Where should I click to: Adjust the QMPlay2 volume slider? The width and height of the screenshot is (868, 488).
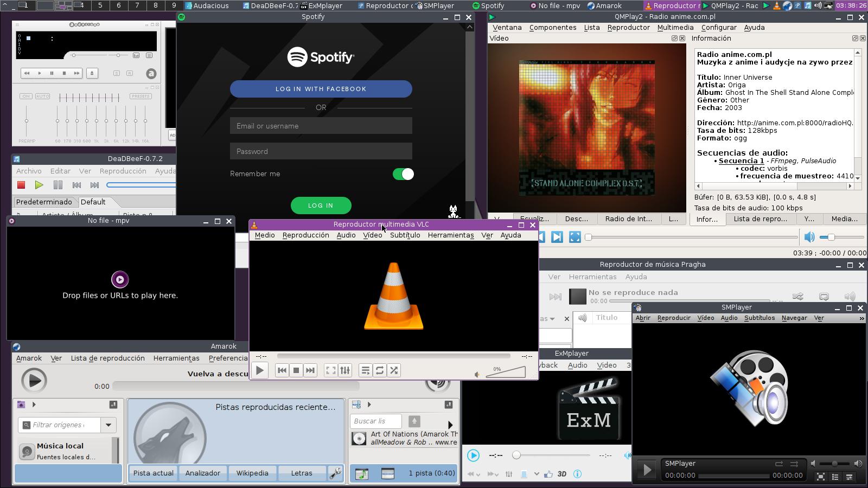point(842,237)
